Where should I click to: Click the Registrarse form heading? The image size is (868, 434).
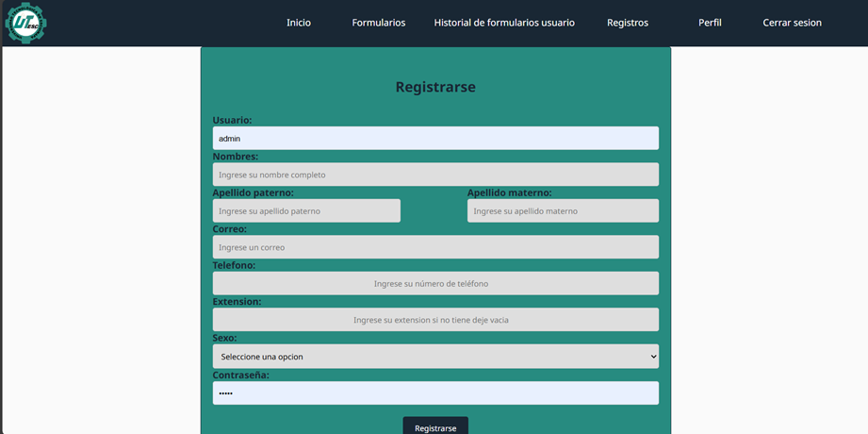pos(435,87)
